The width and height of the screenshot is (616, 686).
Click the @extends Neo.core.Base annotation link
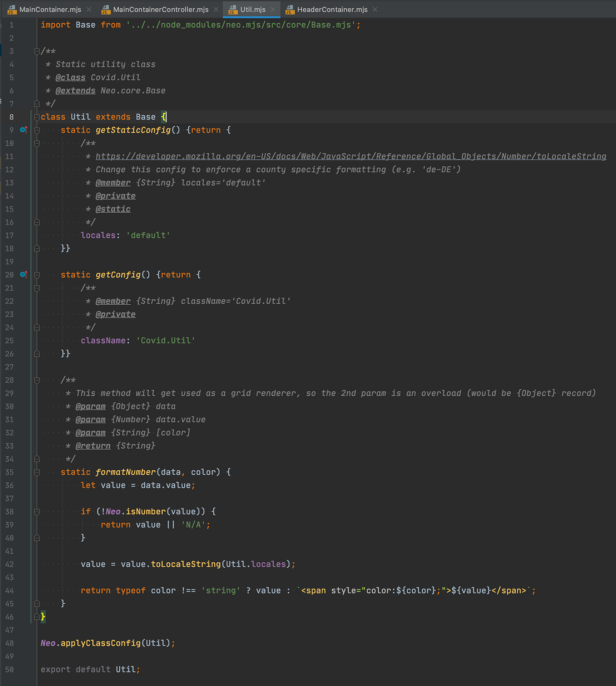click(x=75, y=90)
